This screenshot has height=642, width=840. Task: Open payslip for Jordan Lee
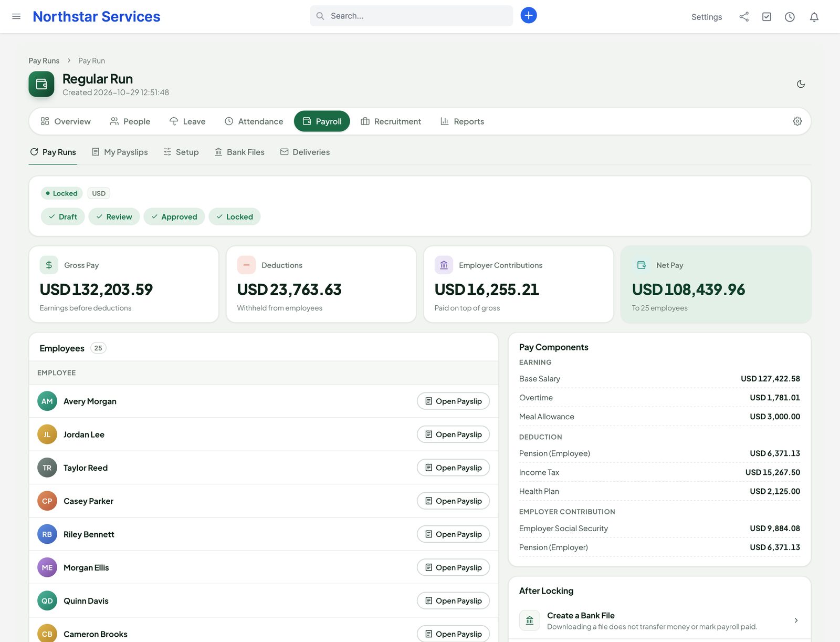tap(454, 434)
